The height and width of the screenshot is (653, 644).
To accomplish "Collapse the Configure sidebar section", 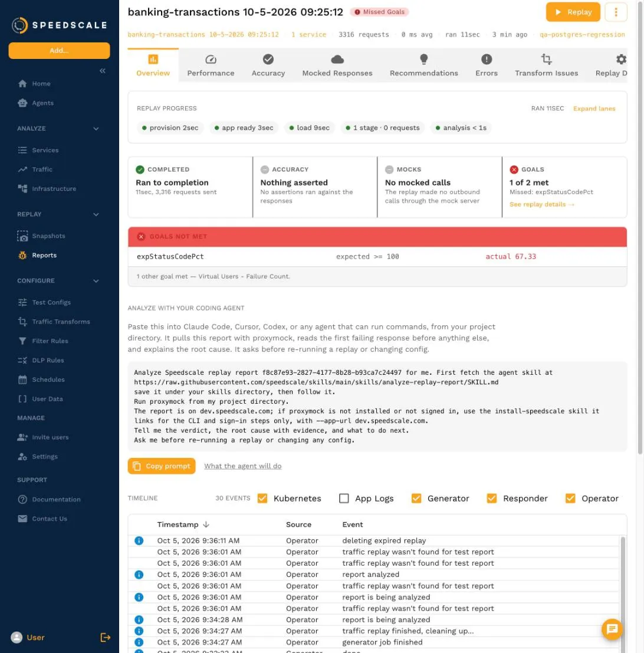I will pos(96,281).
